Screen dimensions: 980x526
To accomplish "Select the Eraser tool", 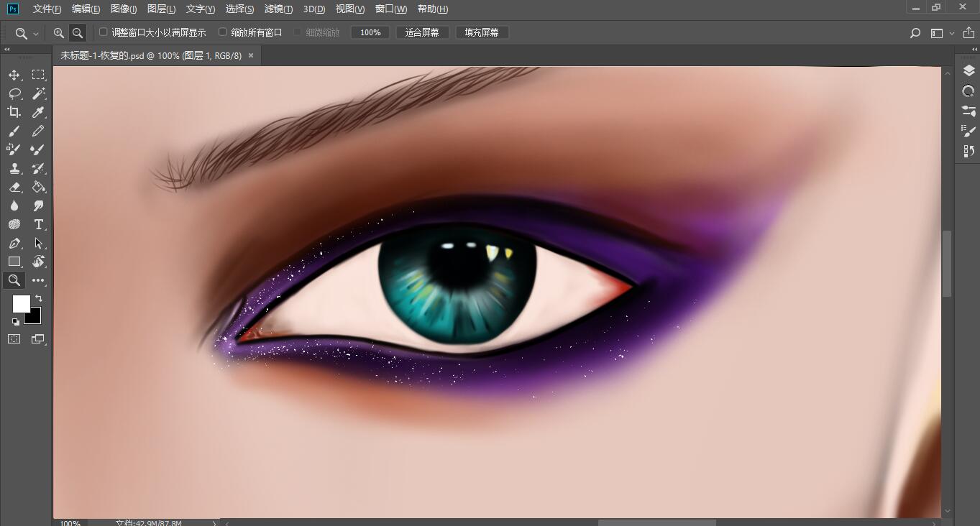I will coord(14,187).
